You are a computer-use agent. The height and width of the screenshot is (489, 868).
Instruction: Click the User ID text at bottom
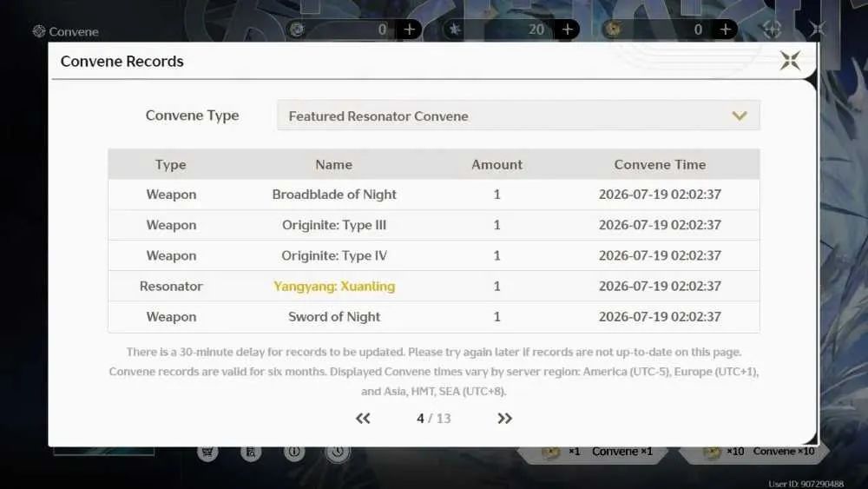point(806,484)
